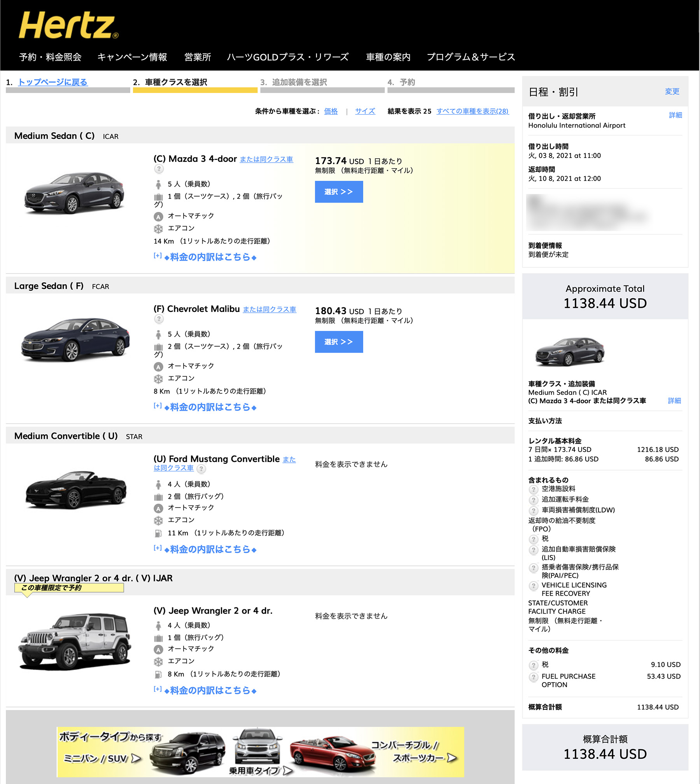This screenshot has width=700, height=784.
Task: Open または同クラス車 link beside Chevrolet Malibu
Action: click(269, 310)
